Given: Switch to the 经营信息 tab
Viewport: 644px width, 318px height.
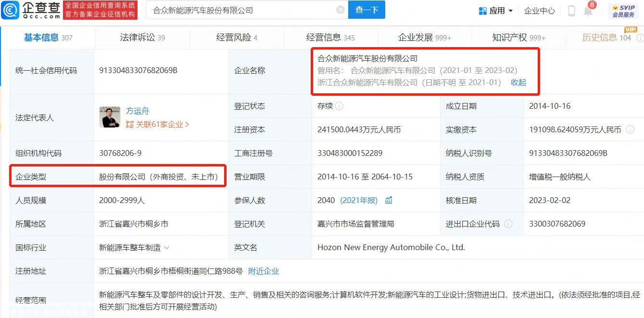Looking at the screenshot, I should (330, 38).
